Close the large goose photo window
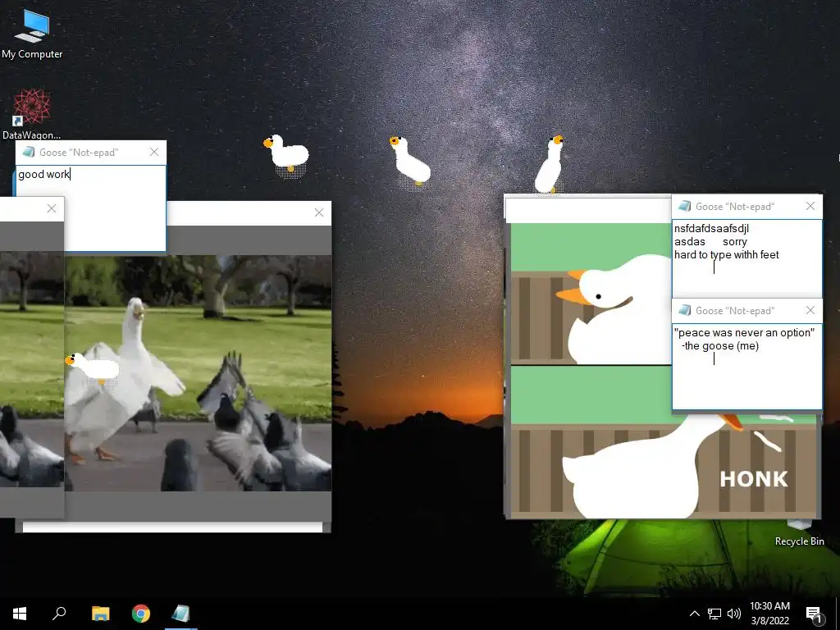 tap(319, 212)
